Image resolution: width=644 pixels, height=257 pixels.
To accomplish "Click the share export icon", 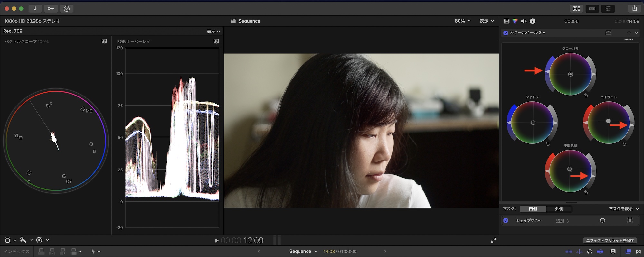I will pos(634,9).
